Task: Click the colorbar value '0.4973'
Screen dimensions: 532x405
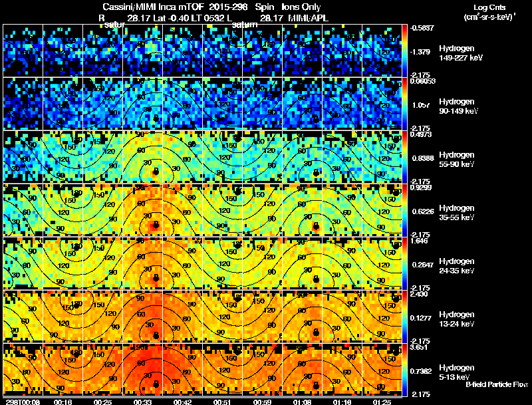Action: (x=421, y=134)
